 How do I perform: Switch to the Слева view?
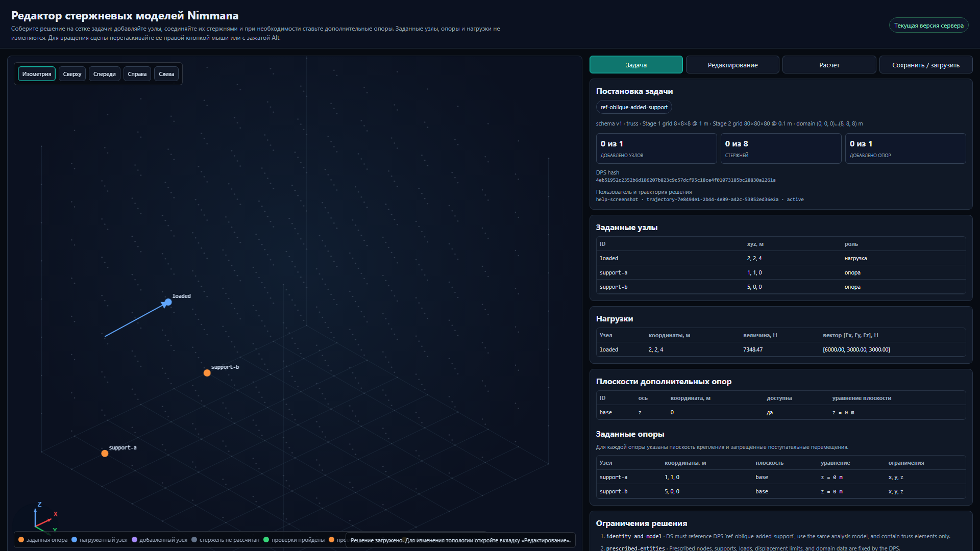[166, 74]
